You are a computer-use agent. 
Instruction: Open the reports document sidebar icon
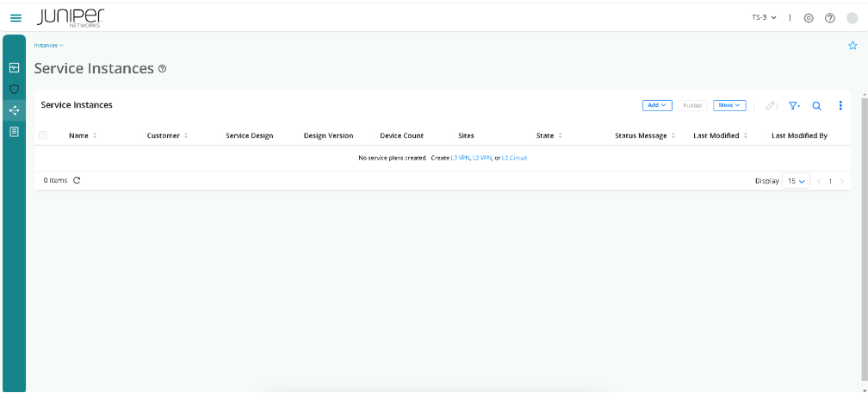click(15, 131)
